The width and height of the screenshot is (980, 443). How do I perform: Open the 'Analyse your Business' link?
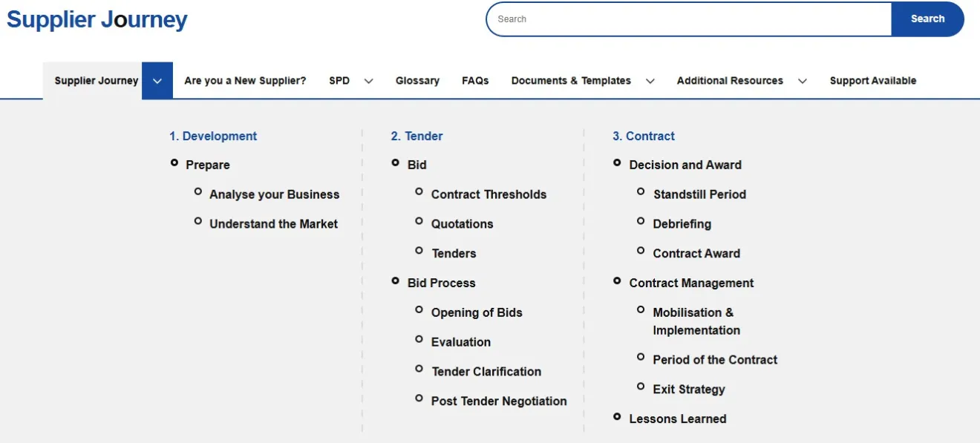tap(274, 194)
